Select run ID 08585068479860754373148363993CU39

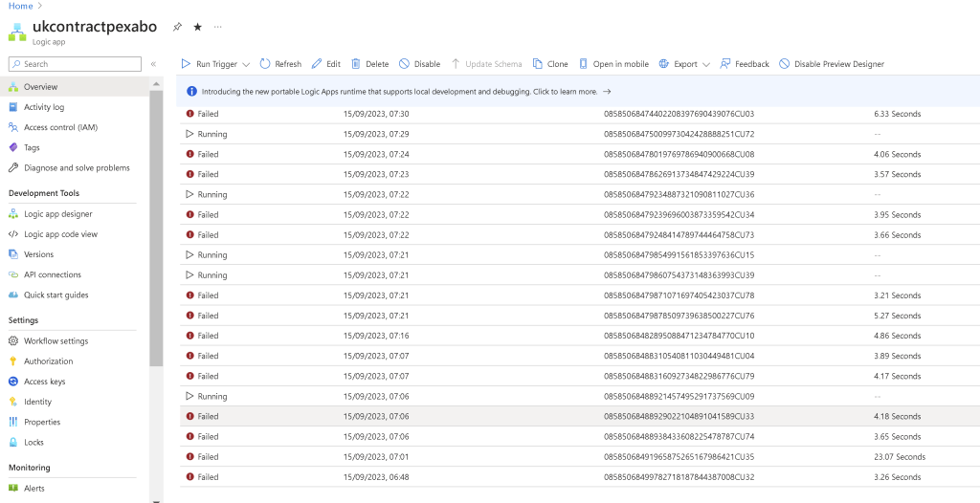[679, 275]
